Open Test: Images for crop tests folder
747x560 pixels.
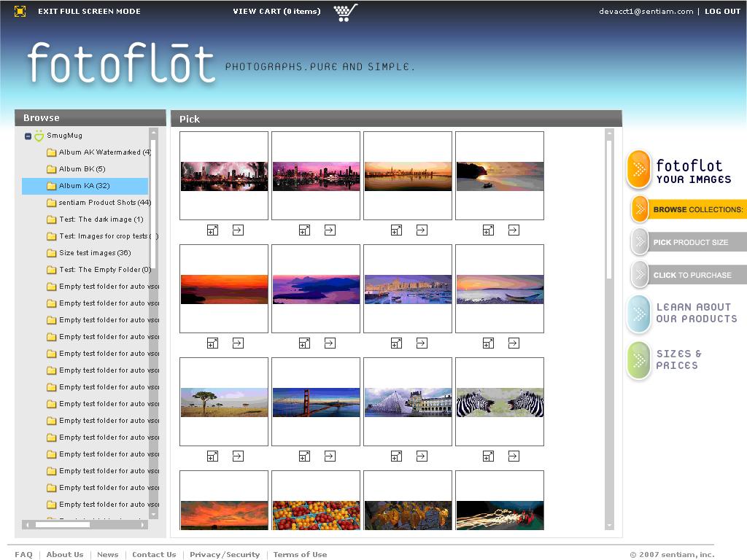click(x=102, y=236)
